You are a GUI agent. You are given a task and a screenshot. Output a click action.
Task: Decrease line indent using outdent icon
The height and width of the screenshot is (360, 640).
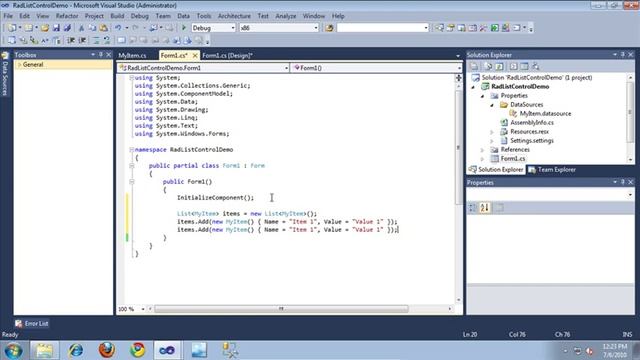coord(71,40)
